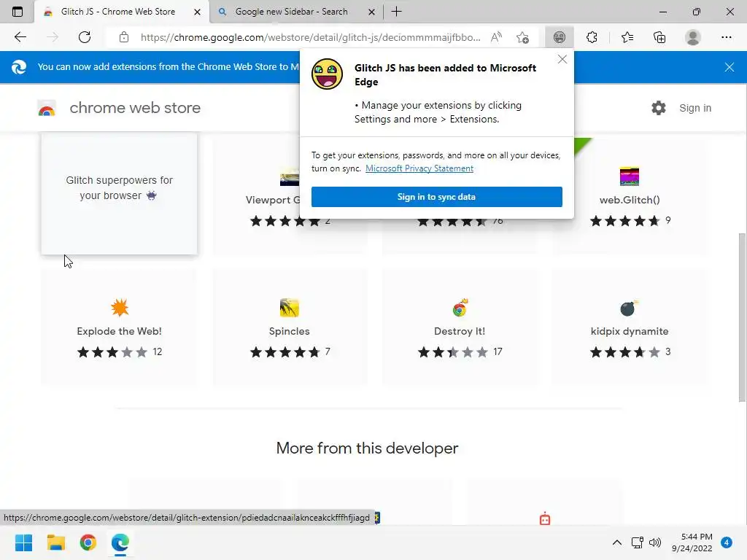Click the Microsoft Edge taskbar icon
This screenshot has height=560, width=747.
pyautogui.click(x=120, y=542)
